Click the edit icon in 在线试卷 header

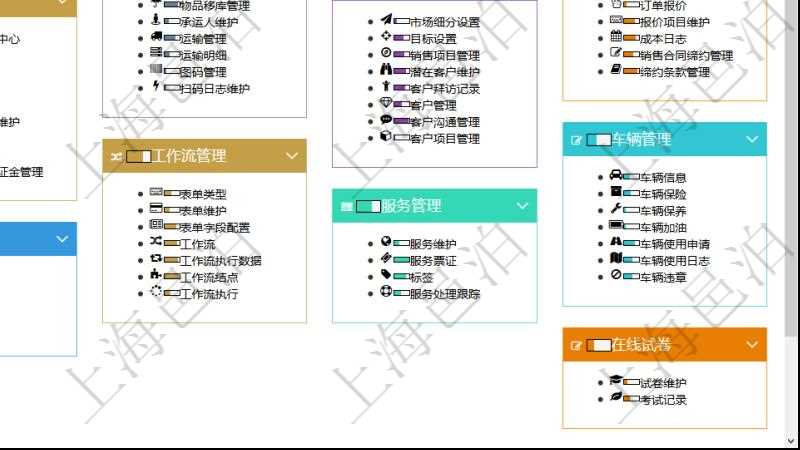(576, 345)
